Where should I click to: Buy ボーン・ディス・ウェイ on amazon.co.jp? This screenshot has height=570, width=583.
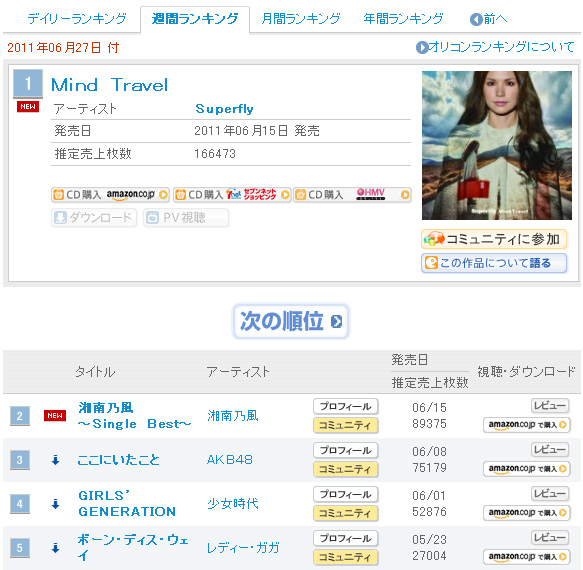coord(527,556)
